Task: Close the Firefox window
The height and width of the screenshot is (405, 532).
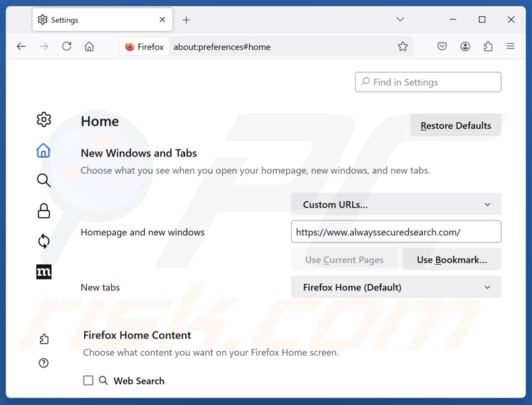Action: click(x=511, y=20)
